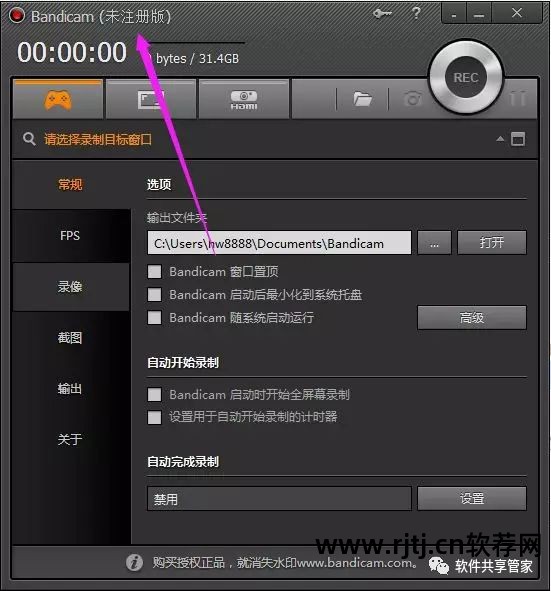
Task: Click the window mode icon at right
Action: click(x=518, y=139)
